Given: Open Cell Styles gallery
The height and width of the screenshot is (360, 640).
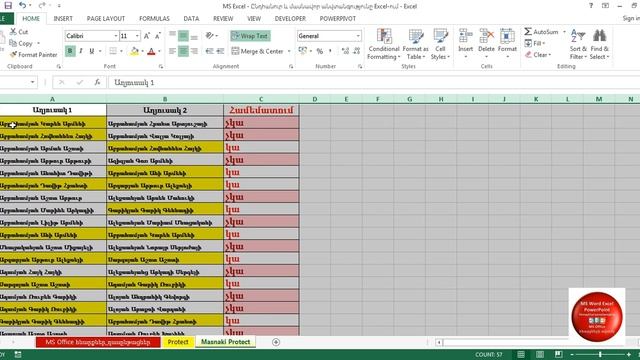Looking at the screenshot, I should click(x=440, y=44).
